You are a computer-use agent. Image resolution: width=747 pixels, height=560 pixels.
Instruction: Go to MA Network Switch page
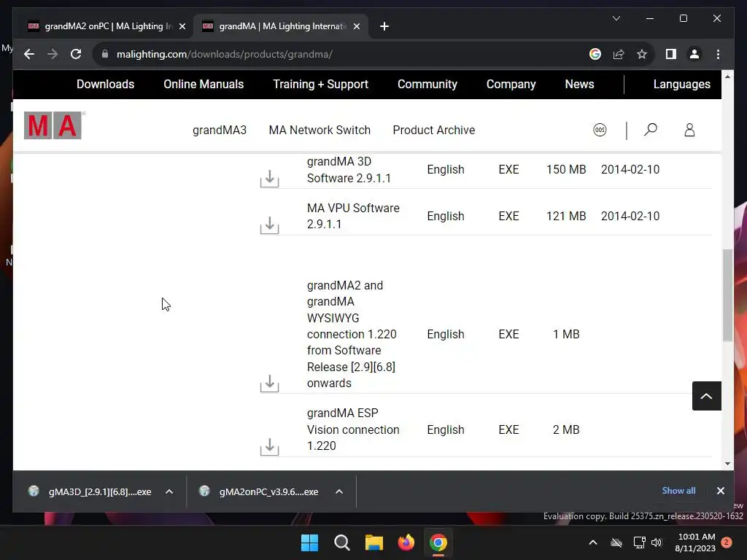pos(320,130)
